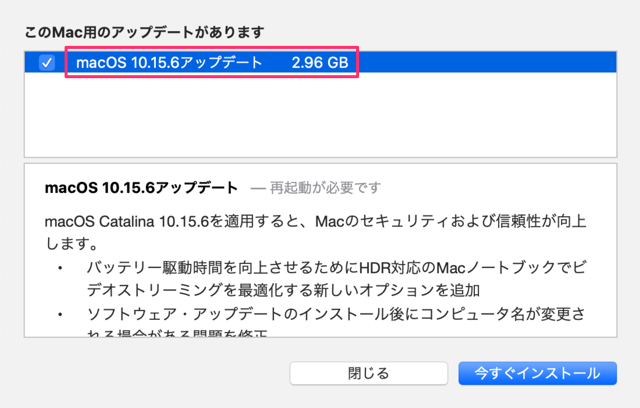Uncheck the macOS 10.15.6 update checkbox
640x408 pixels.
click(x=47, y=63)
